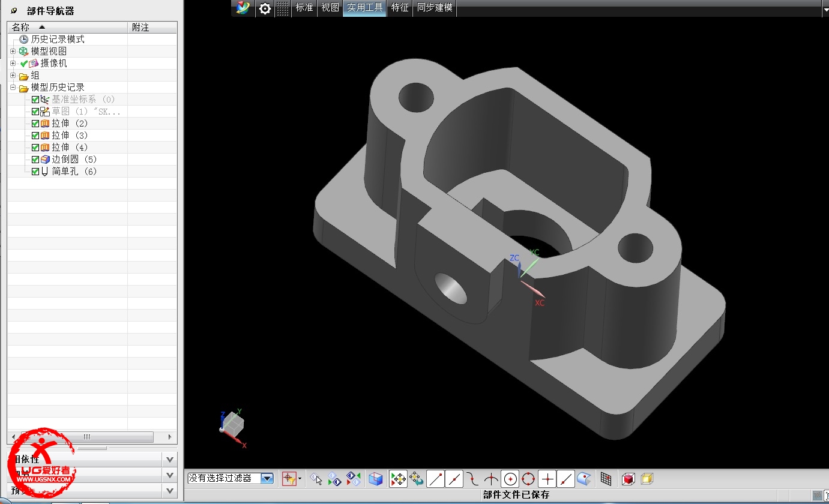Click the red shaded cube display icon
The height and width of the screenshot is (504, 829).
628,479
